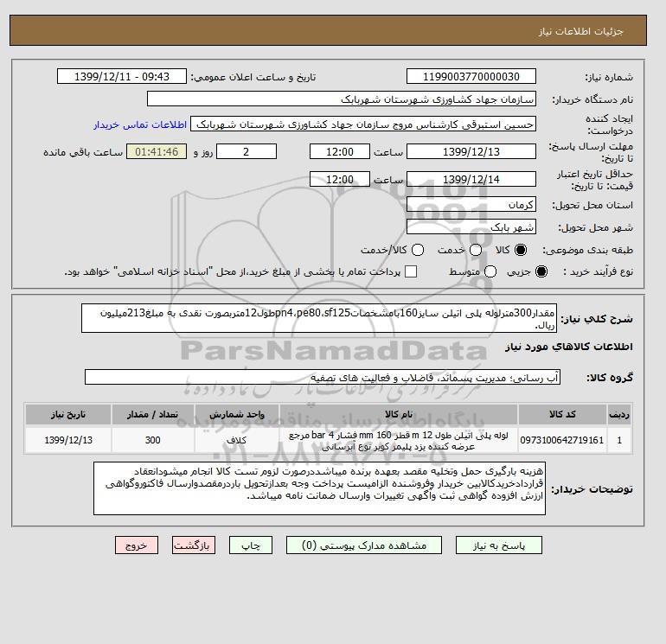Tick the Islamic treasury payment checkbox

click(411, 271)
